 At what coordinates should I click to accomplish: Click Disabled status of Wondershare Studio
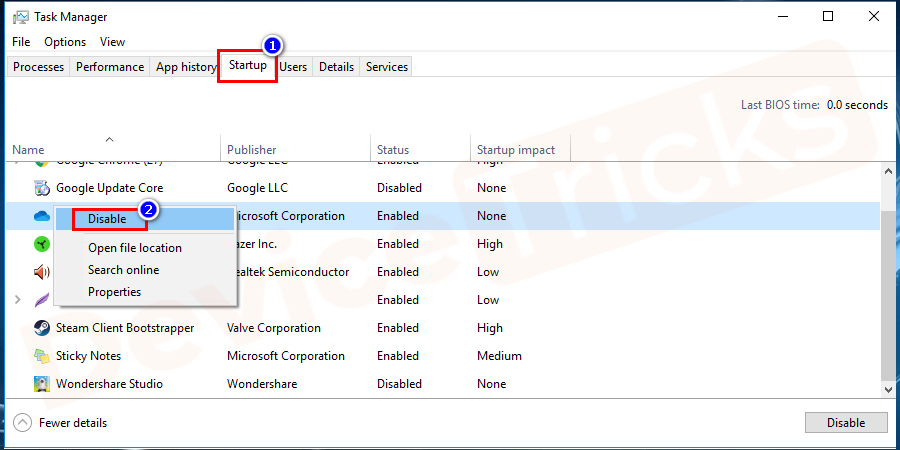(399, 384)
